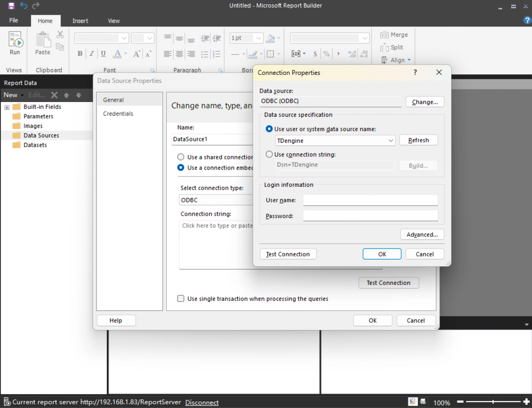The image size is (532, 408).
Task: Open the border width 1 pt dropdown
Action: [x=259, y=38]
